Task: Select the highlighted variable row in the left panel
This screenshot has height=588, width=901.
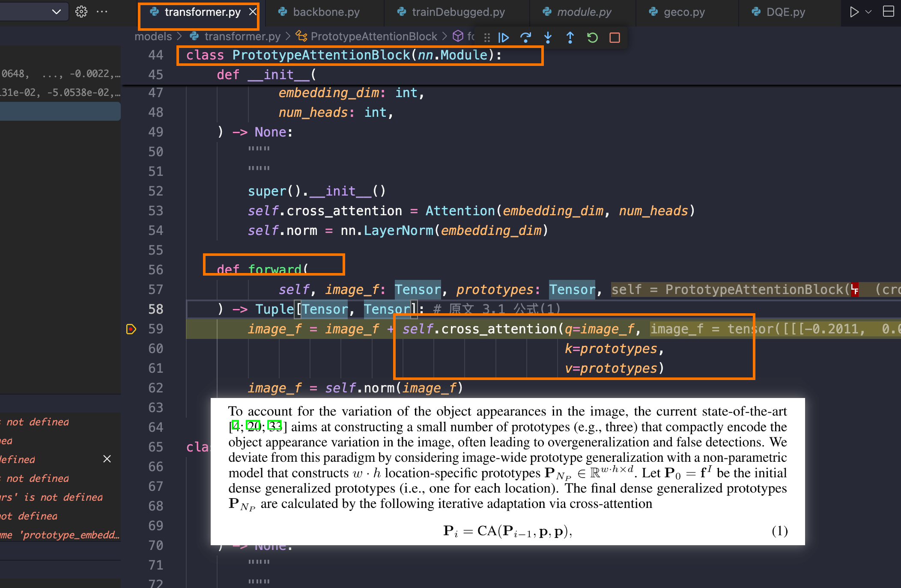Action: 60,111
